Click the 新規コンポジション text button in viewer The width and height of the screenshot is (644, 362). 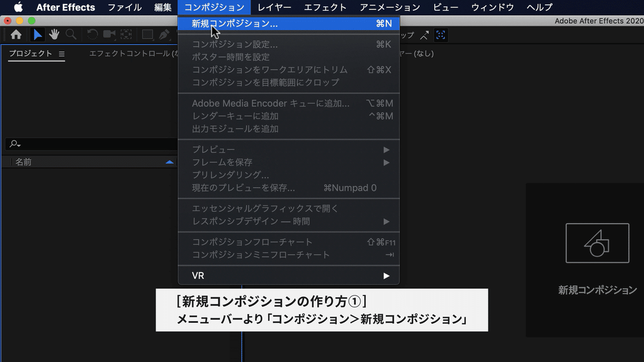(x=597, y=290)
